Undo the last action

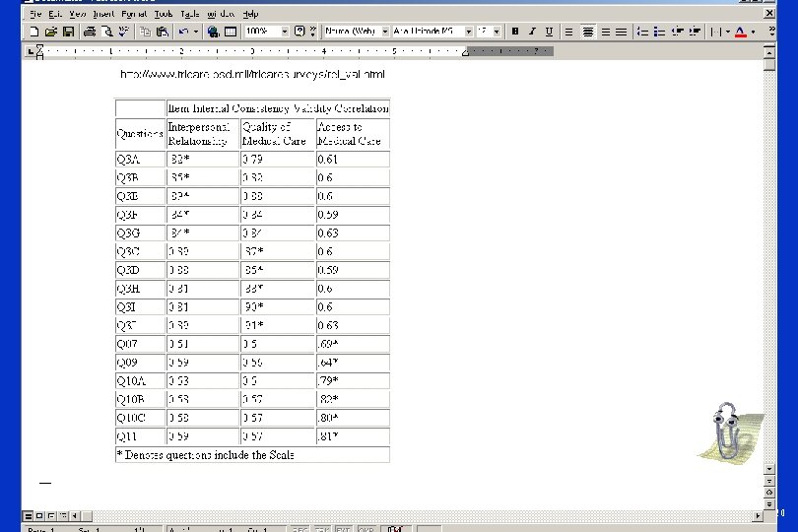183,32
